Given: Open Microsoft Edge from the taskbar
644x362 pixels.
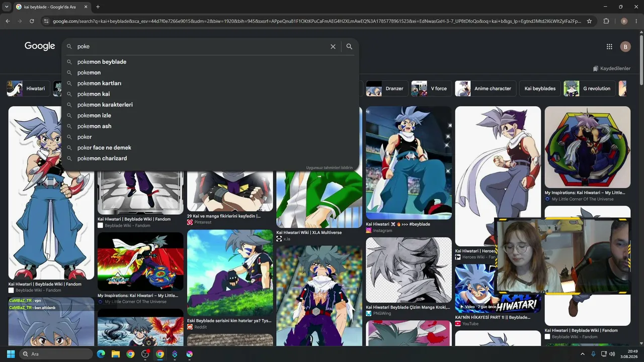Looking at the screenshot, I should 101,354.
